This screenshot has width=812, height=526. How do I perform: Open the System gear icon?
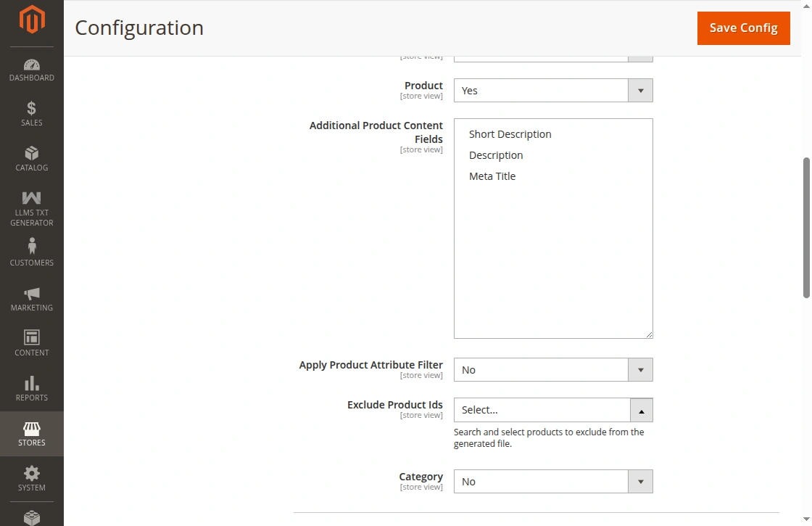coord(32,473)
